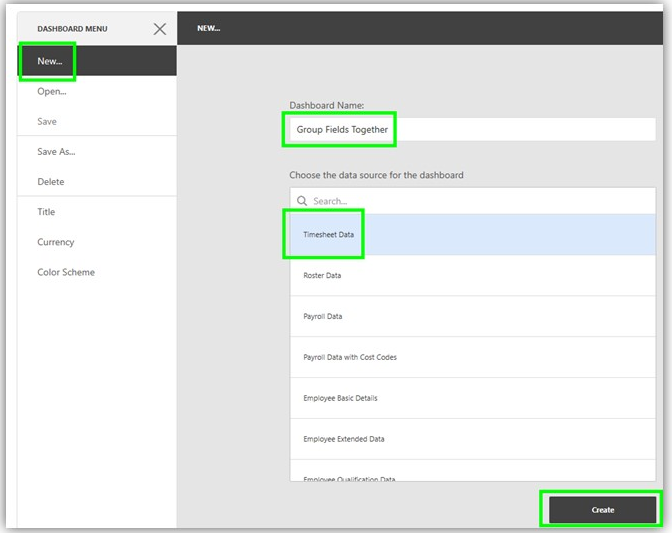The width and height of the screenshot is (672, 533).
Task: Select the Payroll Data source
Action: click(x=473, y=316)
